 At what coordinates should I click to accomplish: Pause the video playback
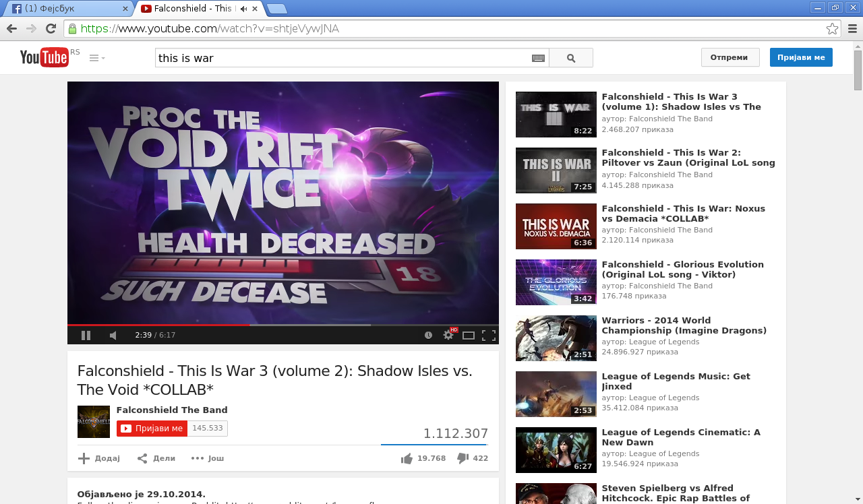[86, 335]
